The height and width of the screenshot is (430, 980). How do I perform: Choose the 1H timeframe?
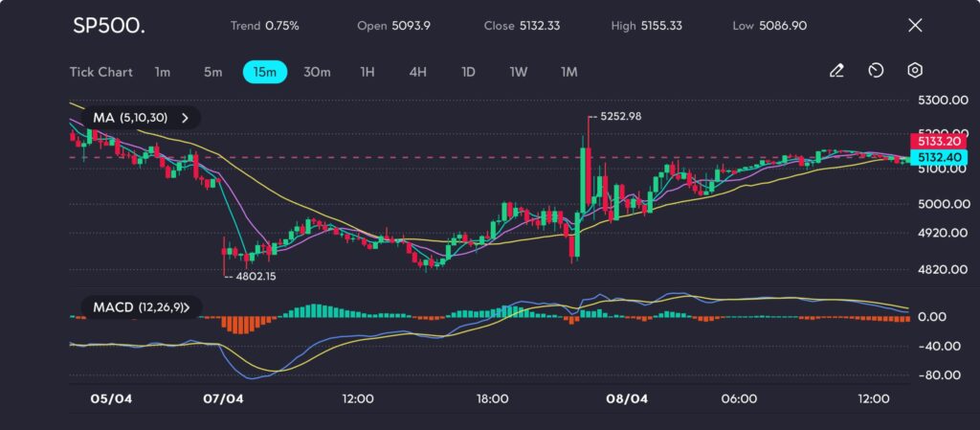click(367, 72)
